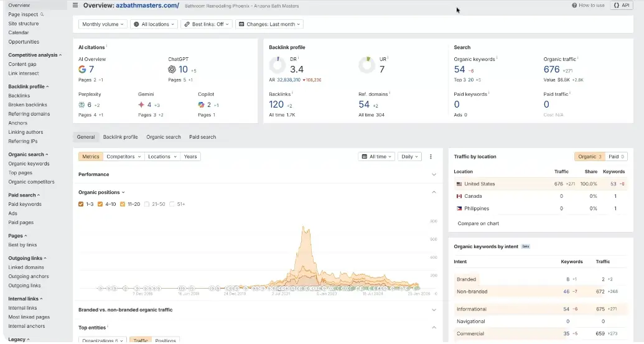
Task: Open the Locations dropdown in chart tabs
Action: coord(162,156)
